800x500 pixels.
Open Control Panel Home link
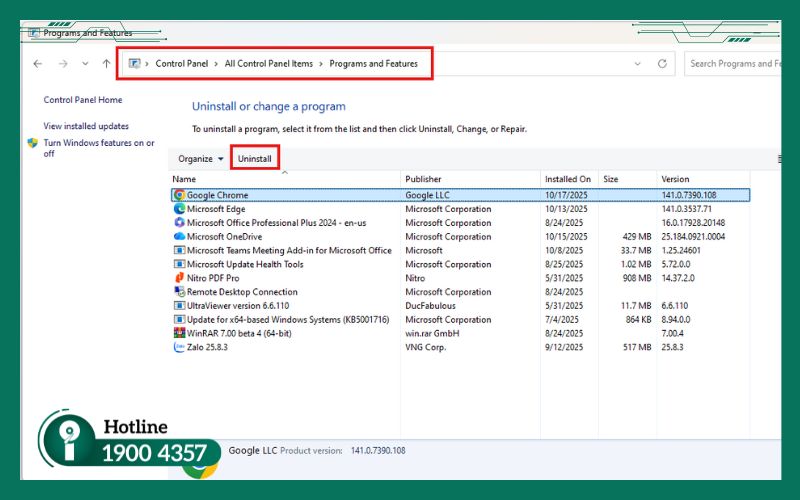click(x=83, y=100)
